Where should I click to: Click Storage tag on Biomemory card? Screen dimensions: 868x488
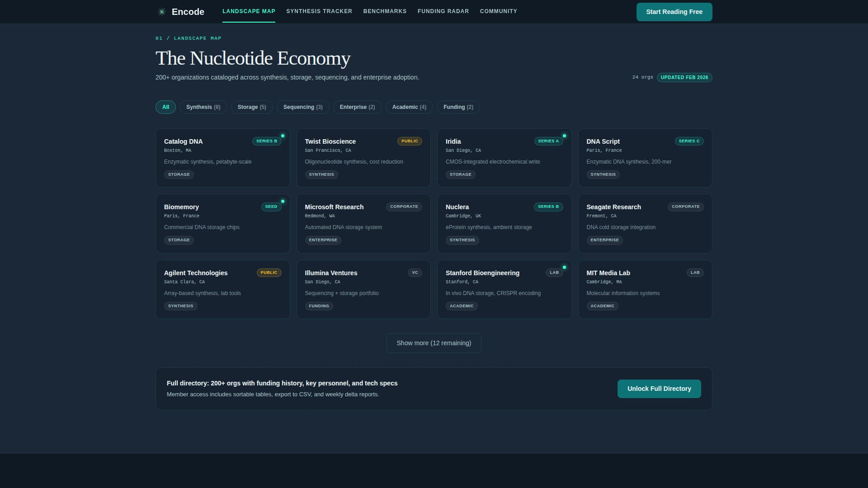[x=179, y=240]
